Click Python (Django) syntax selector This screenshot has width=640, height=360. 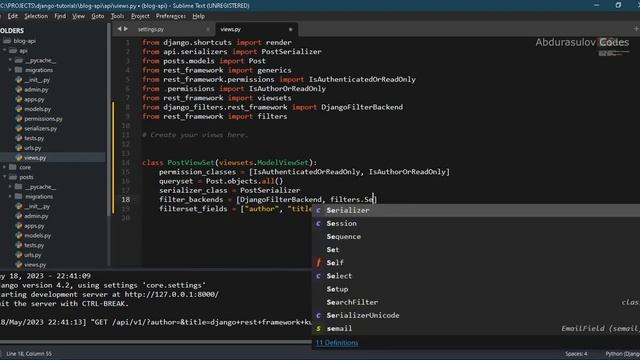pos(622,354)
